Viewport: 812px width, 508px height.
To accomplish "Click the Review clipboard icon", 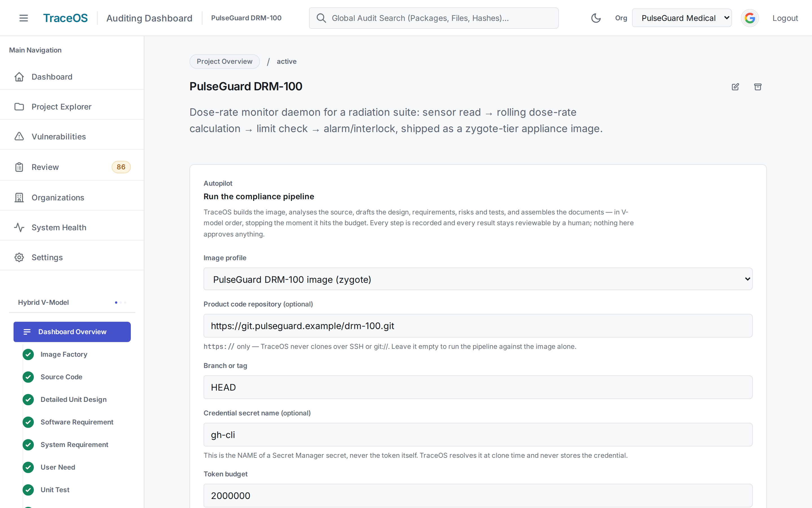I will tap(19, 167).
